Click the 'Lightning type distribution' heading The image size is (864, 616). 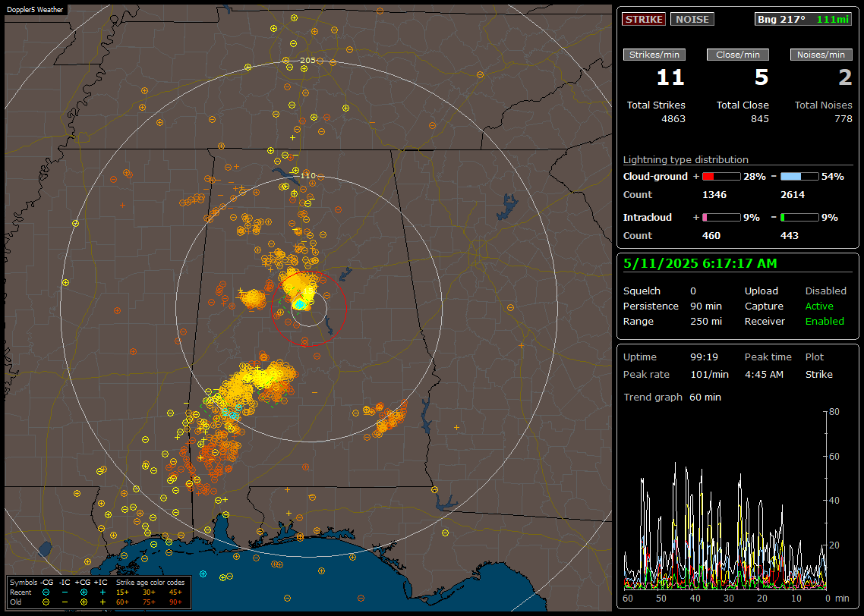pos(686,159)
